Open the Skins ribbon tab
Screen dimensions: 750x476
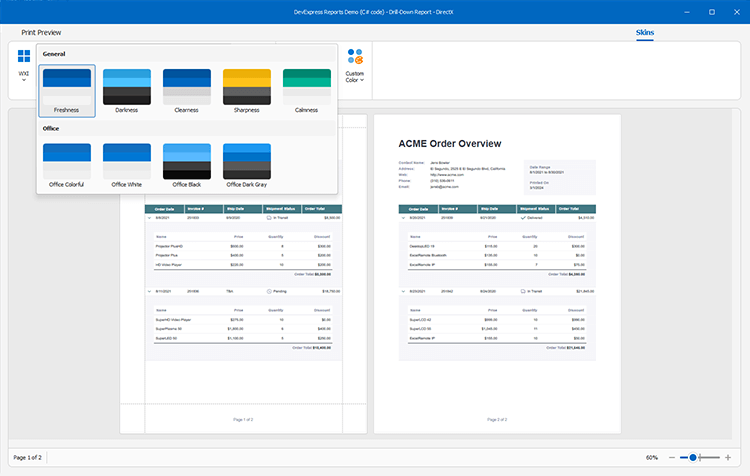point(646,33)
